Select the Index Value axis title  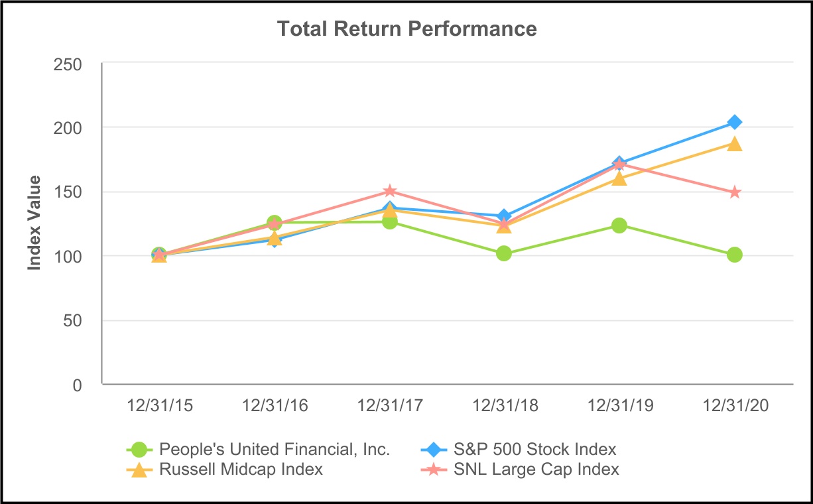34,223
